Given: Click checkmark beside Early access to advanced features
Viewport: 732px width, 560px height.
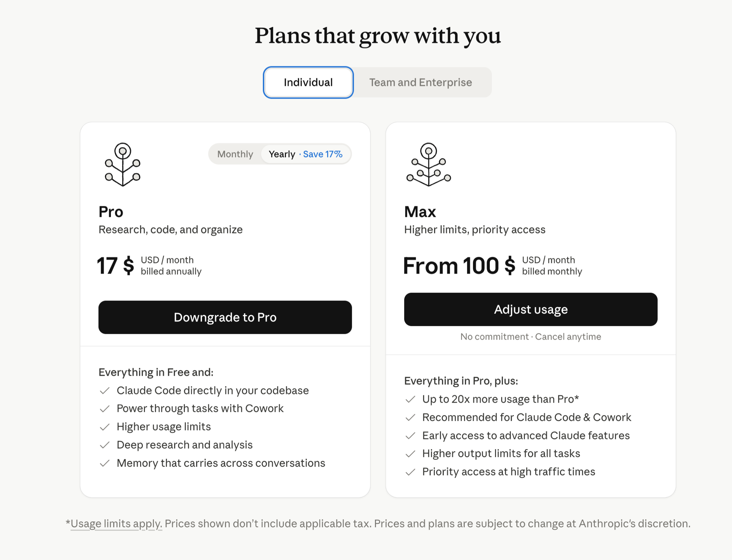Looking at the screenshot, I should point(410,436).
